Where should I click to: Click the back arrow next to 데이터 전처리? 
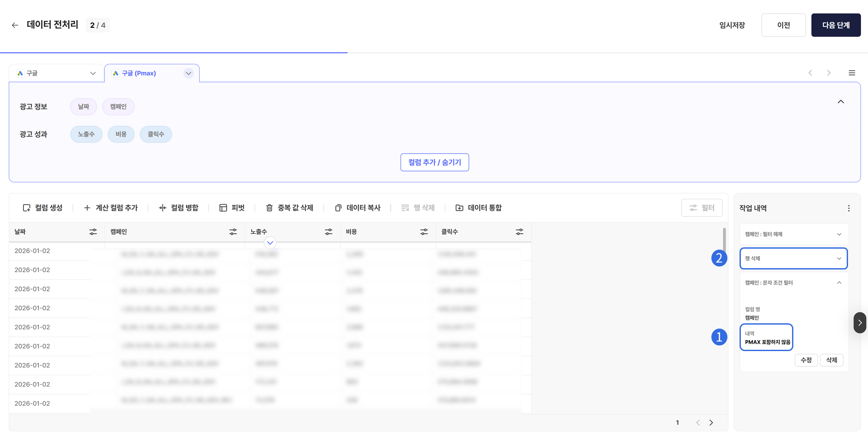point(15,25)
